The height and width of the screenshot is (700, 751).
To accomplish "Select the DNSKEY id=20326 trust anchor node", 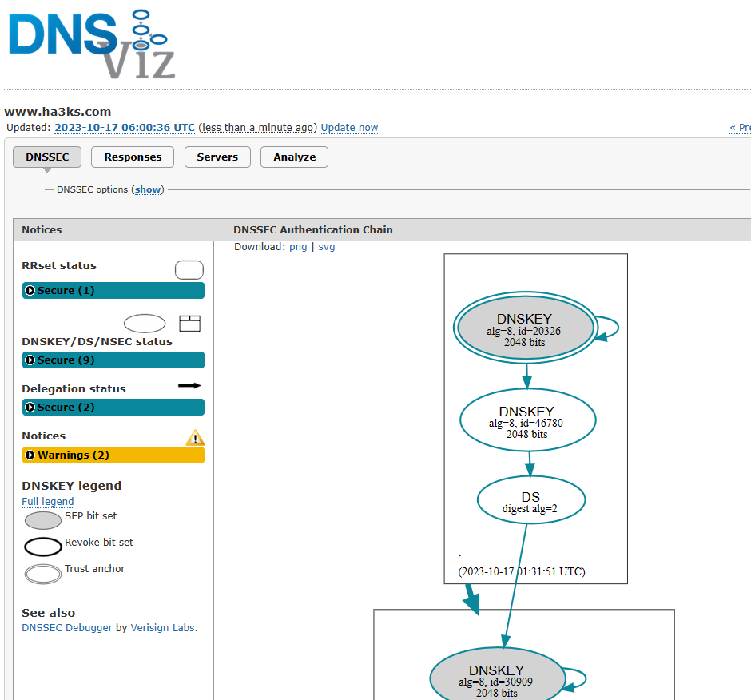I will point(524,328).
